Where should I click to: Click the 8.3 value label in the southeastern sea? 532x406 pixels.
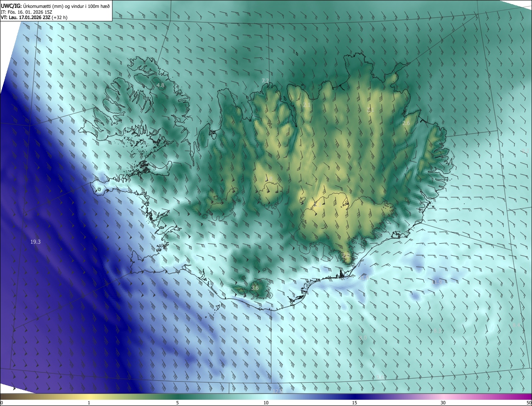pos(436,331)
